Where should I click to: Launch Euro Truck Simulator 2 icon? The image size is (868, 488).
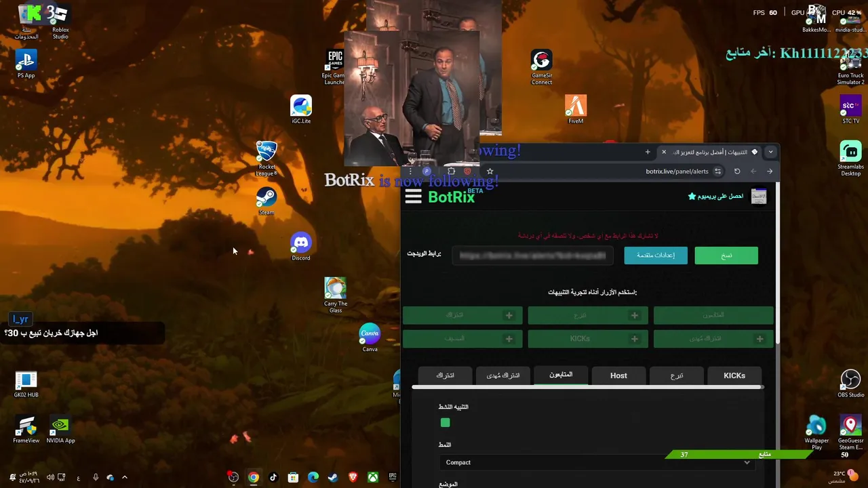point(850,68)
